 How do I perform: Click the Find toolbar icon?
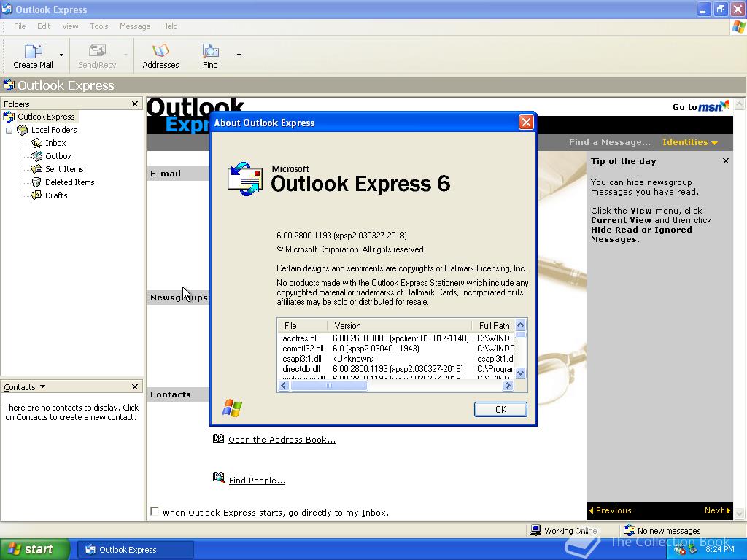(x=210, y=50)
